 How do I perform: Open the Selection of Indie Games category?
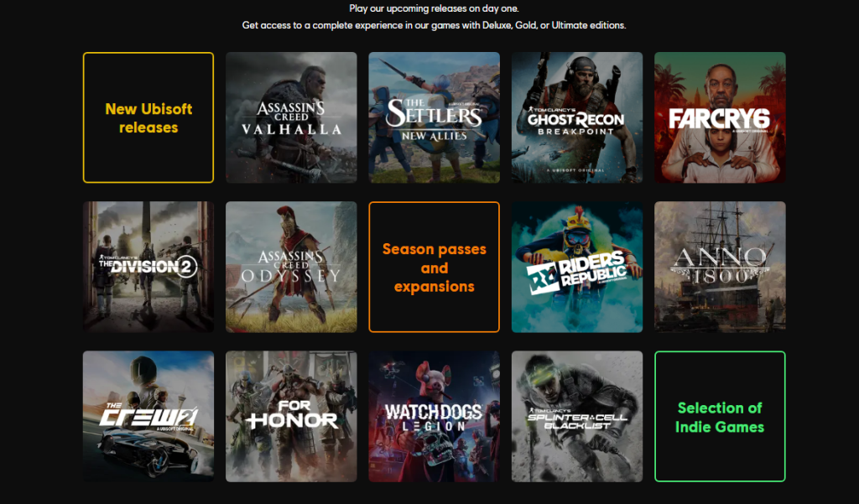click(720, 417)
